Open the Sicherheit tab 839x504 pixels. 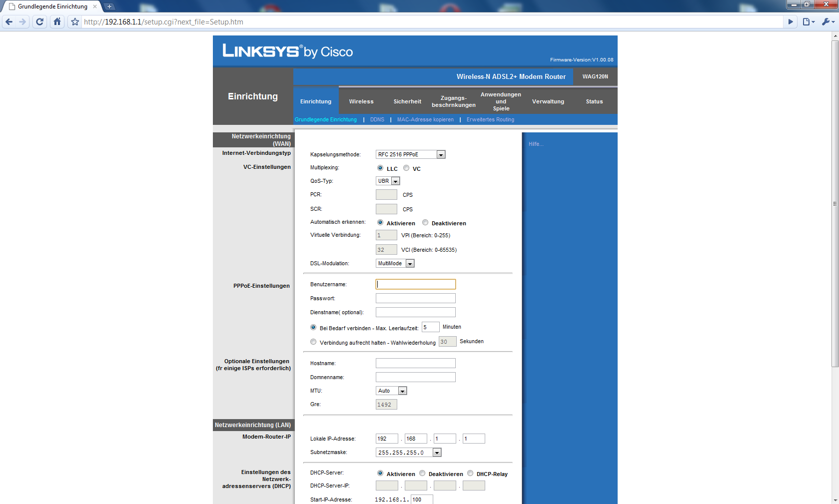click(x=407, y=101)
